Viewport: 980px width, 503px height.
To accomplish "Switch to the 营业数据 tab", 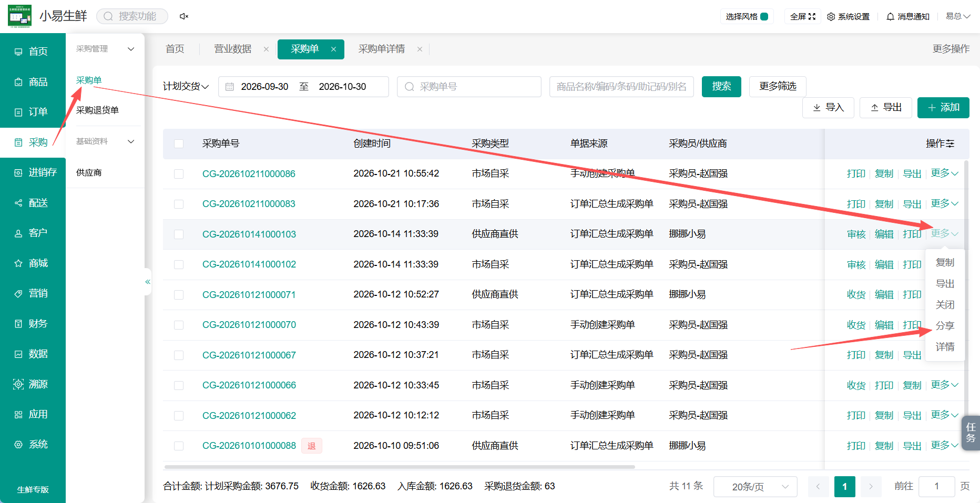I will 233,49.
